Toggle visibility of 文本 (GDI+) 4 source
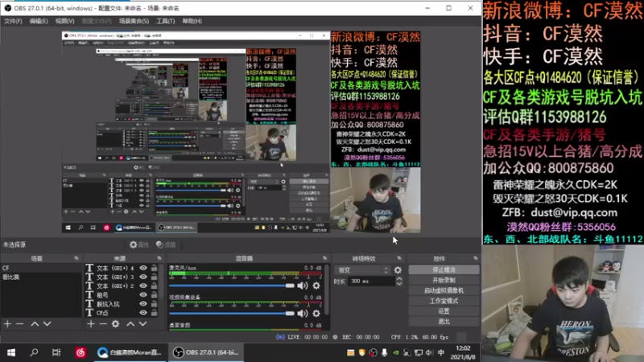The width and height of the screenshot is (644, 362). point(143,268)
